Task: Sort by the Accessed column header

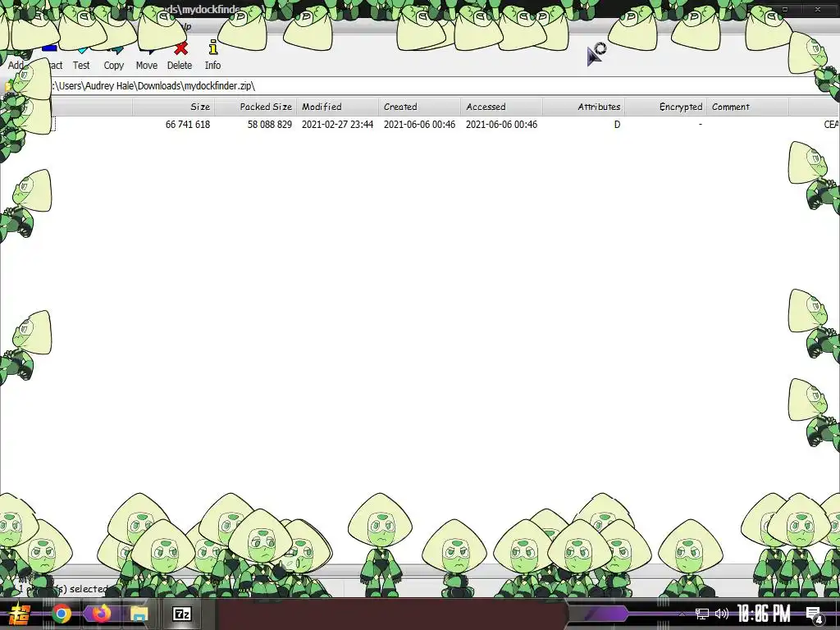Action: tap(501, 107)
